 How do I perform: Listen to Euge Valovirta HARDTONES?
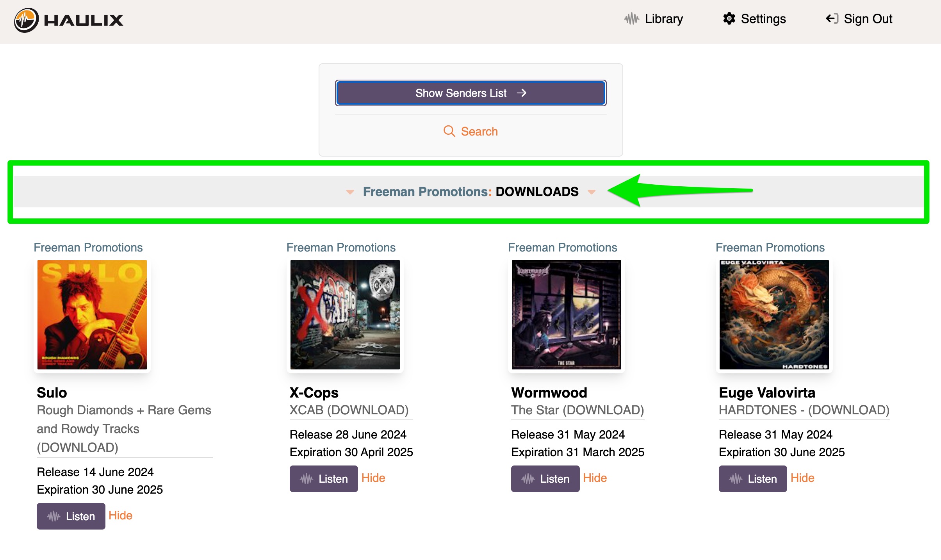(x=752, y=479)
